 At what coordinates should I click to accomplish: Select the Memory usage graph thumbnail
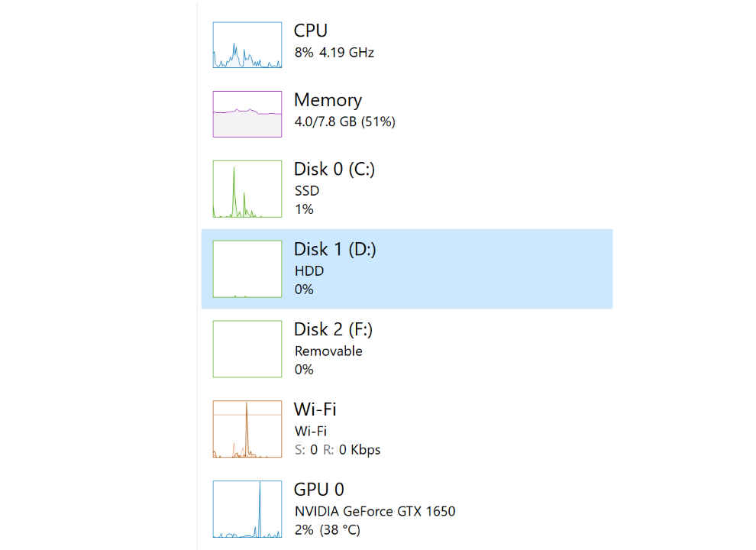tap(247, 114)
